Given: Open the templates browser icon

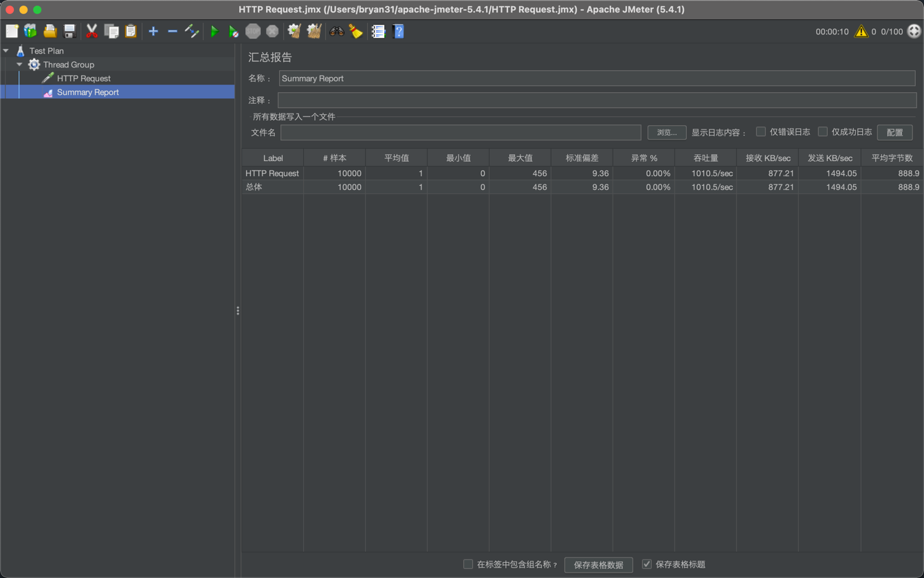Looking at the screenshot, I should tap(30, 31).
